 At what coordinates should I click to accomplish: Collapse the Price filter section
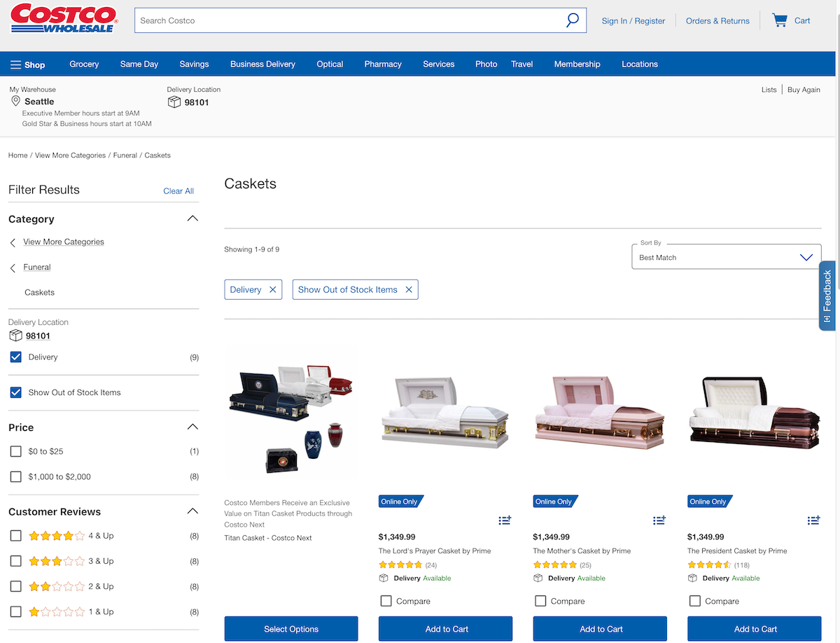coord(193,427)
